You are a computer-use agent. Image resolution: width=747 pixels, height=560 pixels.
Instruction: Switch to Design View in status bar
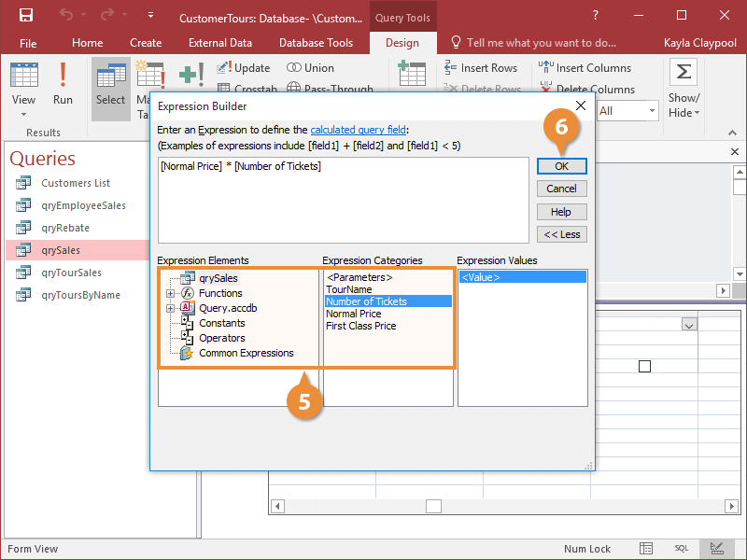tap(716, 549)
